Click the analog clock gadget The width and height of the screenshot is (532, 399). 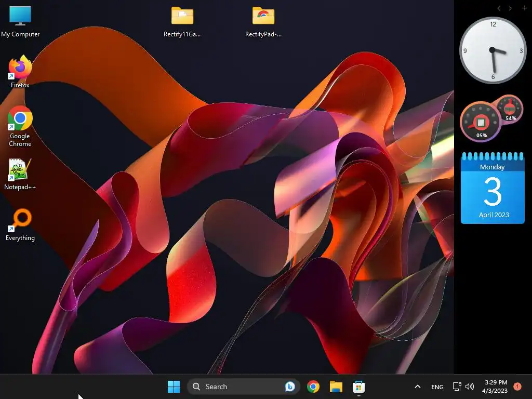(x=493, y=50)
